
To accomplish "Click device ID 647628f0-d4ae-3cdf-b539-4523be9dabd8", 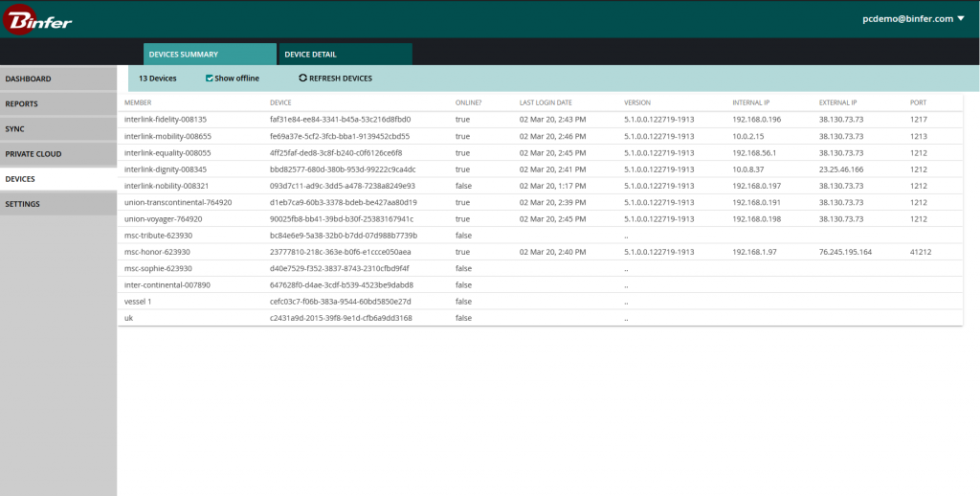I will (342, 285).
